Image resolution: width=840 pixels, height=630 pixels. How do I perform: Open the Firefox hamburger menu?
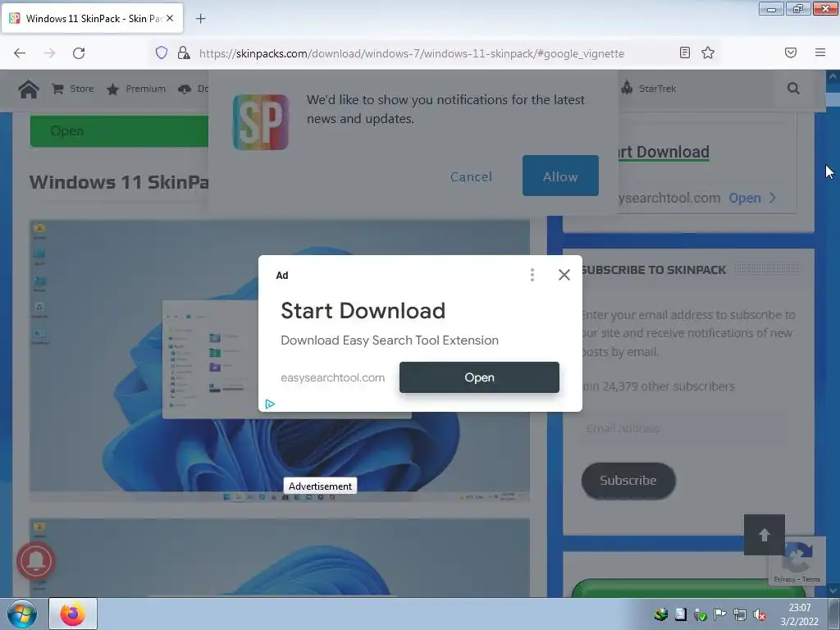820,52
